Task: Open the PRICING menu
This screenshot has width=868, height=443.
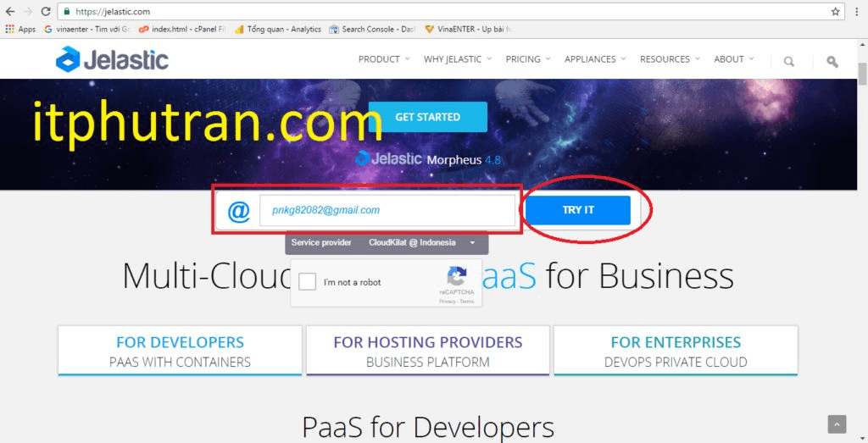Action: coord(527,59)
